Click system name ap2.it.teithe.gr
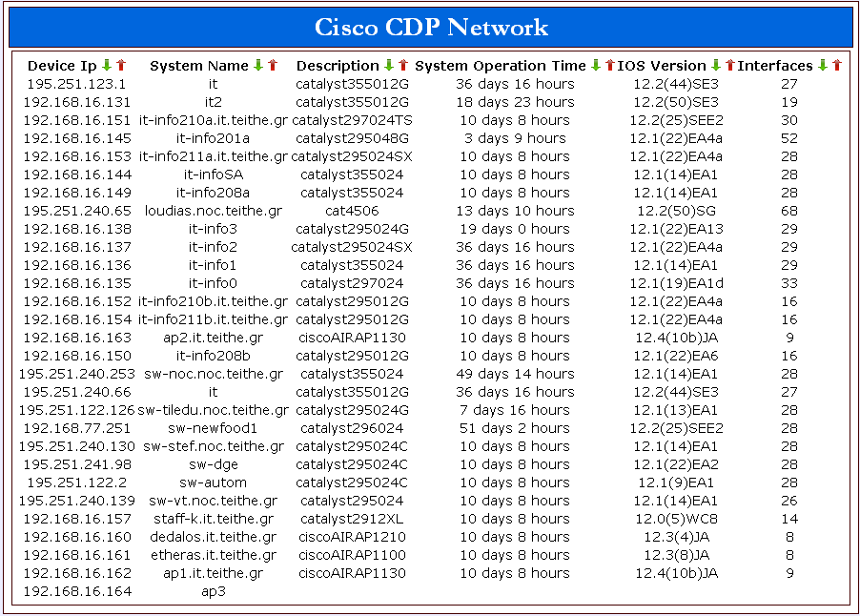This screenshot has height=616, width=860. click(x=213, y=338)
